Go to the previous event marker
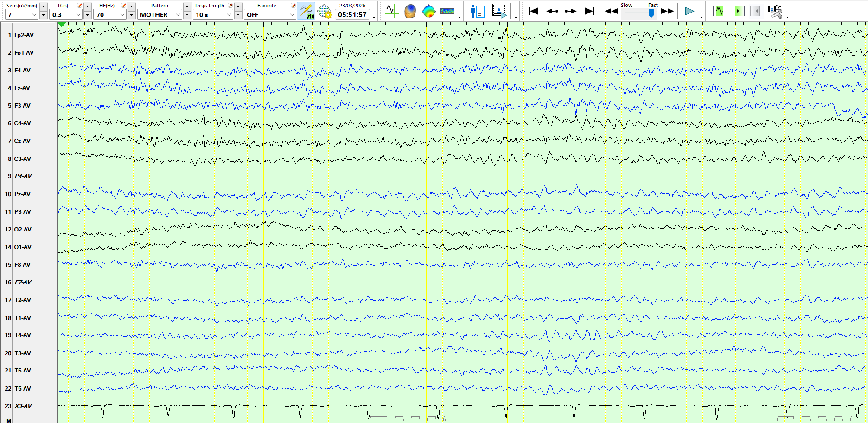The height and width of the screenshot is (423, 868). [552, 11]
